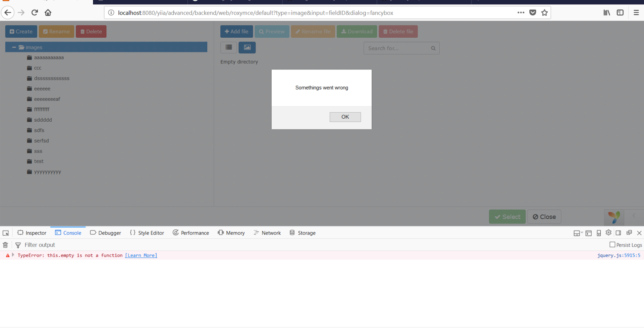Image resolution: width=644 pixels, height=329 pixels.
Task: Save to Pocket icon in address bar
Action: click(x=533, y=13)
